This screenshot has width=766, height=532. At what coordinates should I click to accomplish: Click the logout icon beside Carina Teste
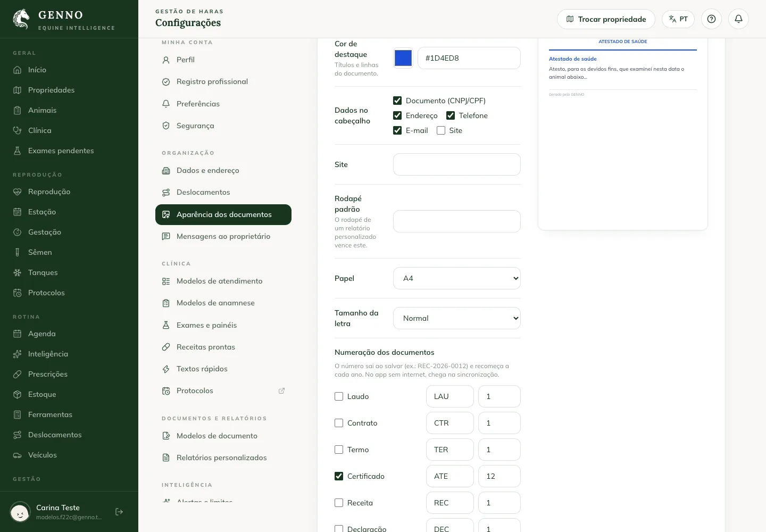[119, 512]
